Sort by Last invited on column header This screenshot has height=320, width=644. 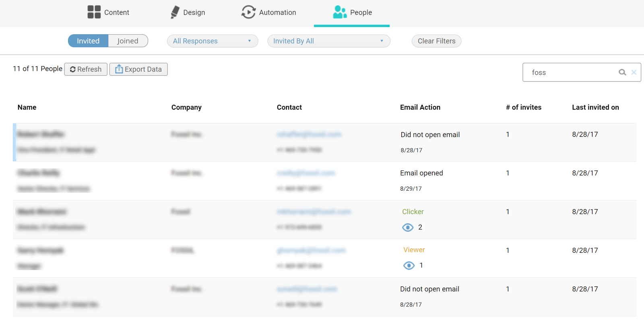click(595, 107)
